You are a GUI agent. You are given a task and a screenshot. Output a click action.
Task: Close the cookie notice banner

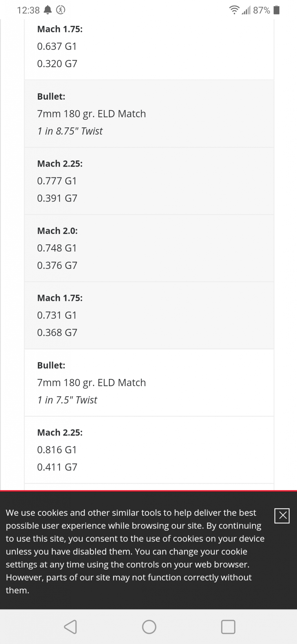(x=282, y=516)
